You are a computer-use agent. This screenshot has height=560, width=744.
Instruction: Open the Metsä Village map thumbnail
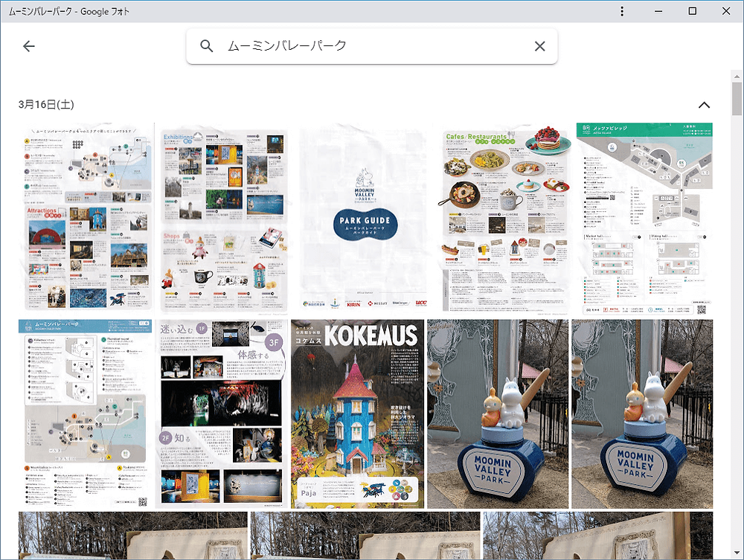(x=644, y=219)
